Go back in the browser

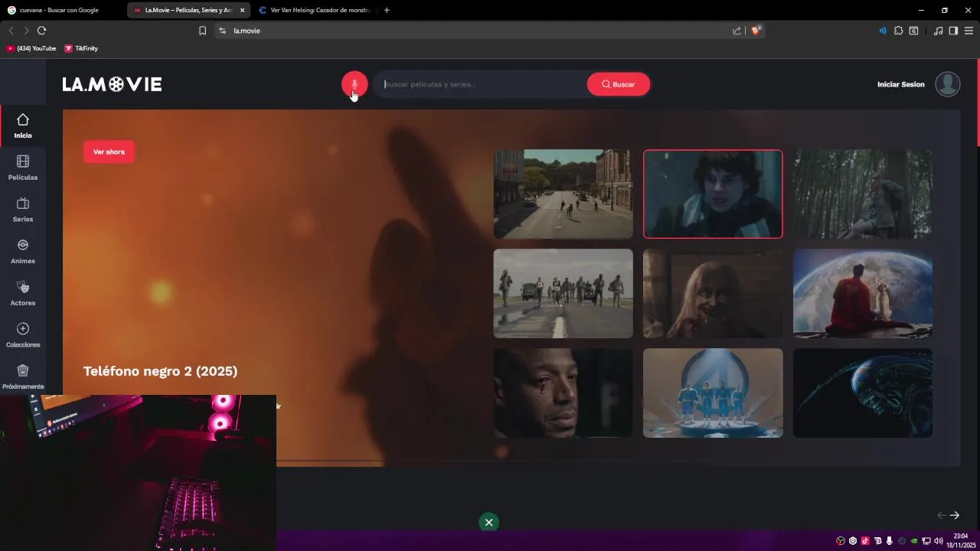pos(11,31)
